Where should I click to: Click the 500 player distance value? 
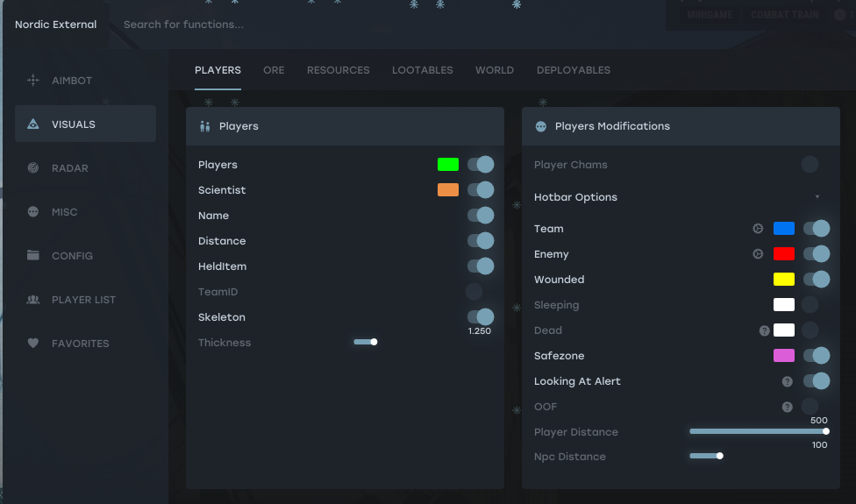coord(819,421)
